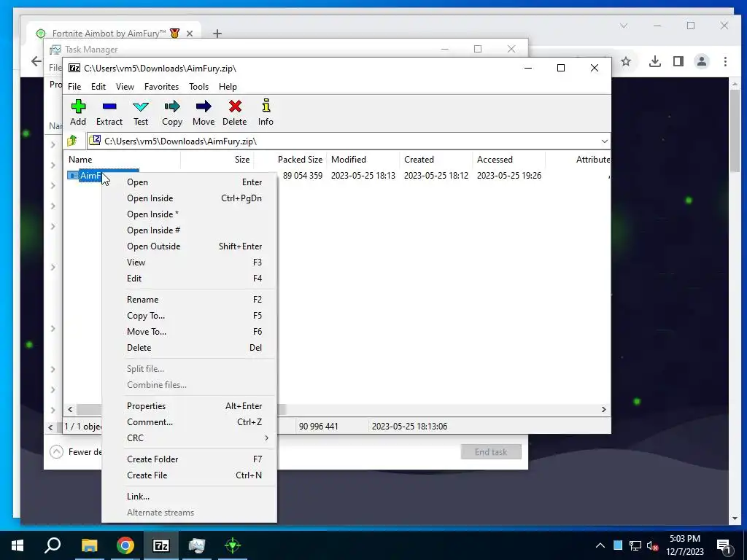Select Rename from context menu
The image size is (747, 560).
pos(189,300)
